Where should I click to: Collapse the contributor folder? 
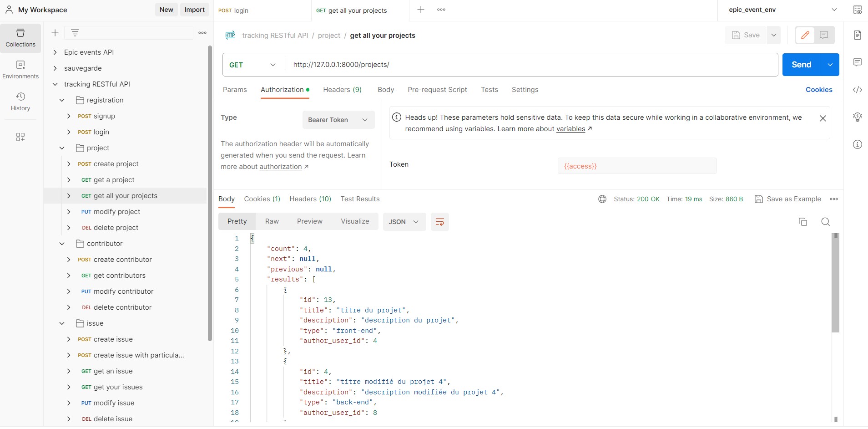click(x=62, y=244)
